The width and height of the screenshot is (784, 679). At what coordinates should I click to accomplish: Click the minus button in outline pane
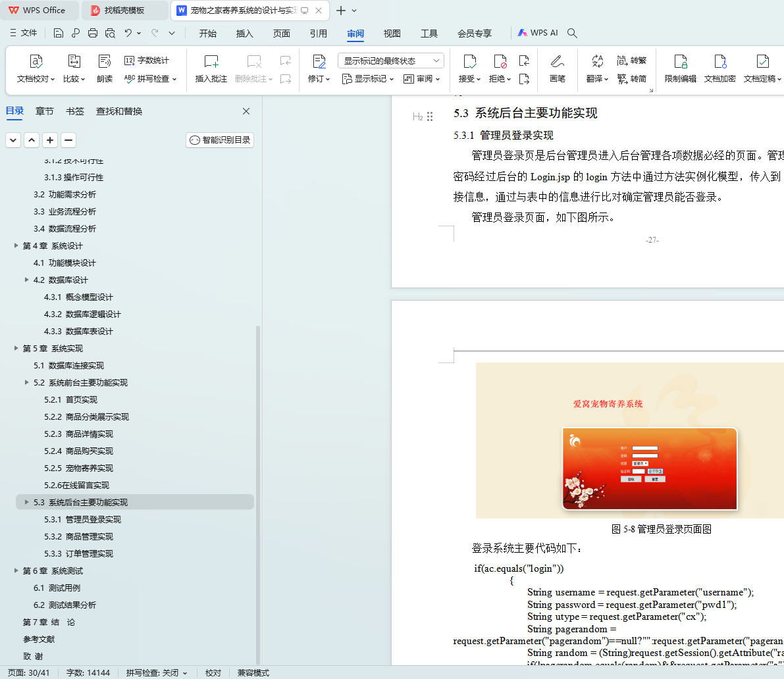point(68,140)
